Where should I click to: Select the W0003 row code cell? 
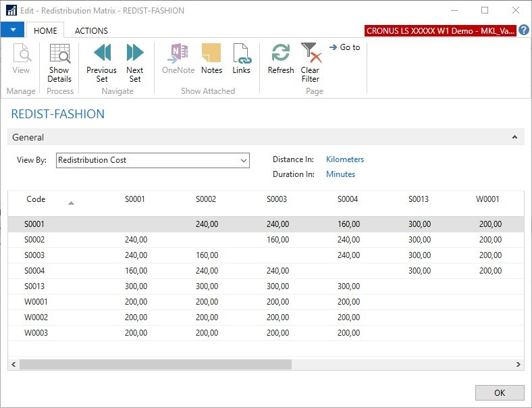coord(36,333)
